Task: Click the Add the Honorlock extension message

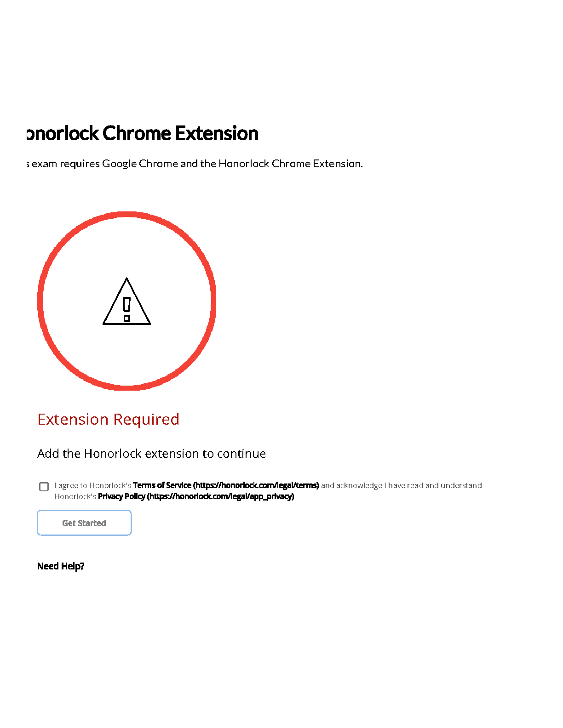Action: 152,454
